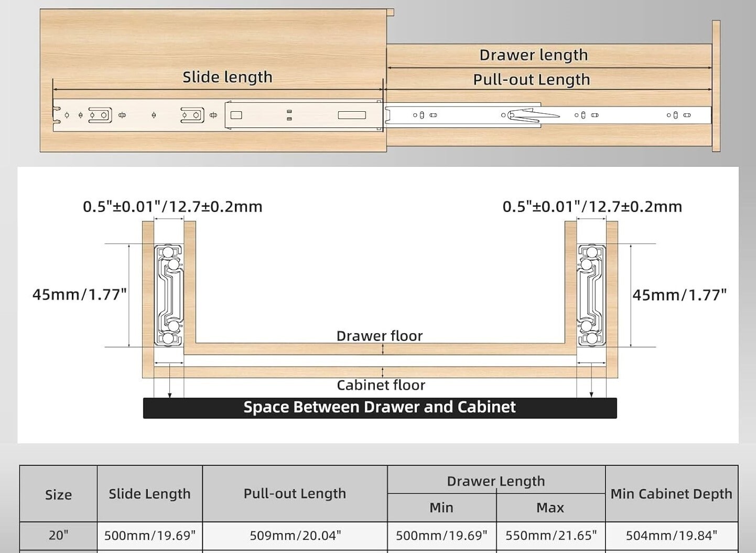Click the right slide cross-section drawing
This screenshot has width=756, height=553.
[591, 295]
